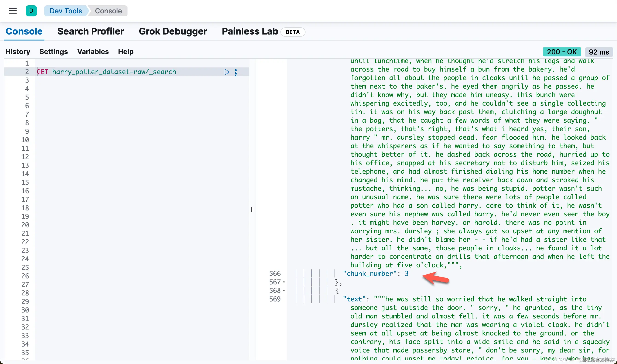Open the Painless Lab tab
The image size is (617, 364).
point(250,31)
